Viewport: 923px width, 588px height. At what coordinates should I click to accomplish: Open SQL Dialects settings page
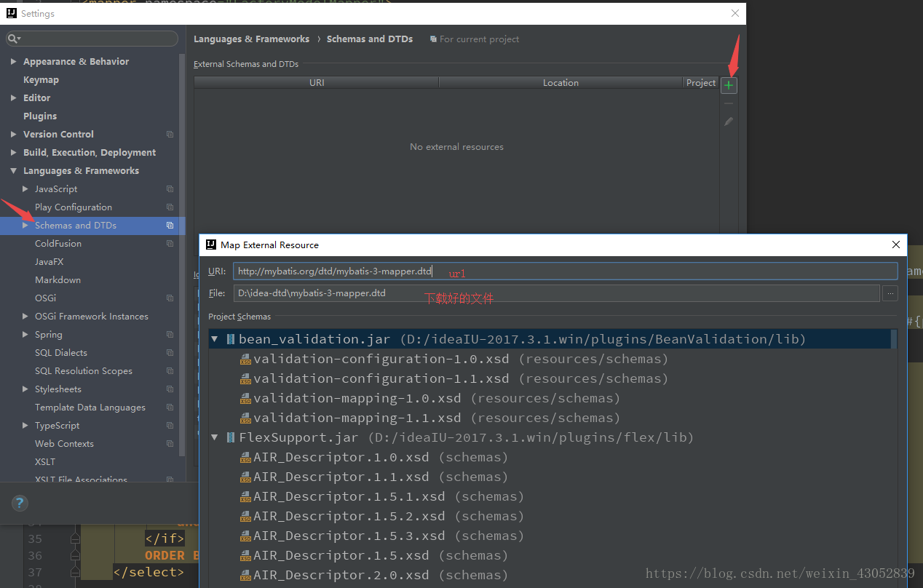click(61, 353)
